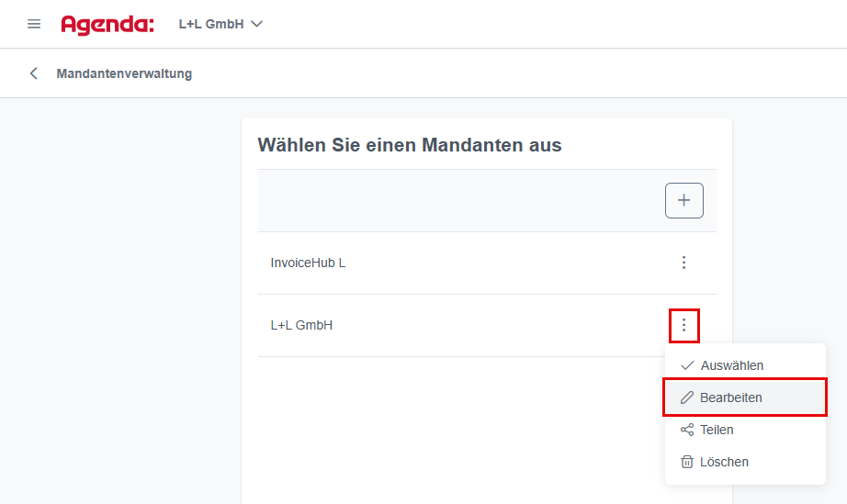Click the trash icon beside Löschen
Image resolution: width=847 pixels, height=504 pixels.
coord(686,462)
